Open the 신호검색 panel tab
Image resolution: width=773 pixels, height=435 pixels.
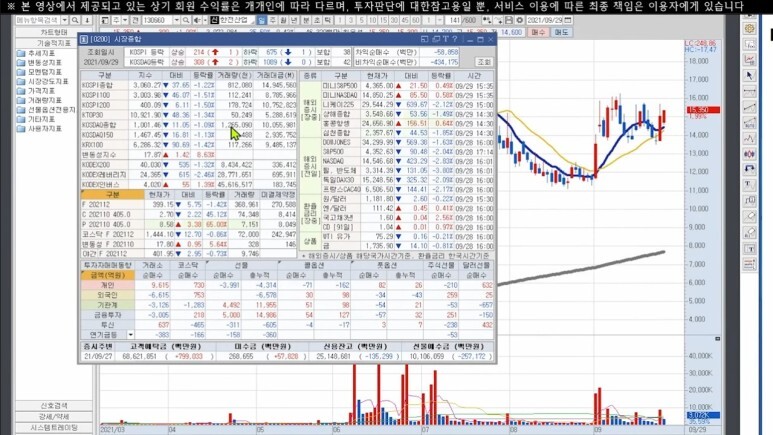54,405
